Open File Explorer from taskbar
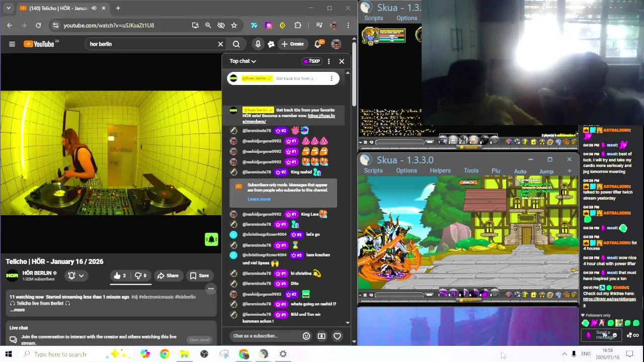 coord(184,354)
